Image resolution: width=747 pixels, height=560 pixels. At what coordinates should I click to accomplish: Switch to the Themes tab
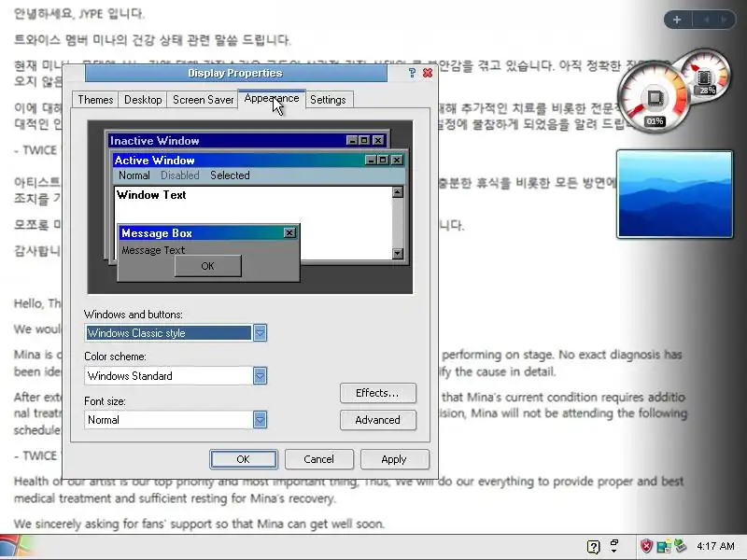[95, 100]
